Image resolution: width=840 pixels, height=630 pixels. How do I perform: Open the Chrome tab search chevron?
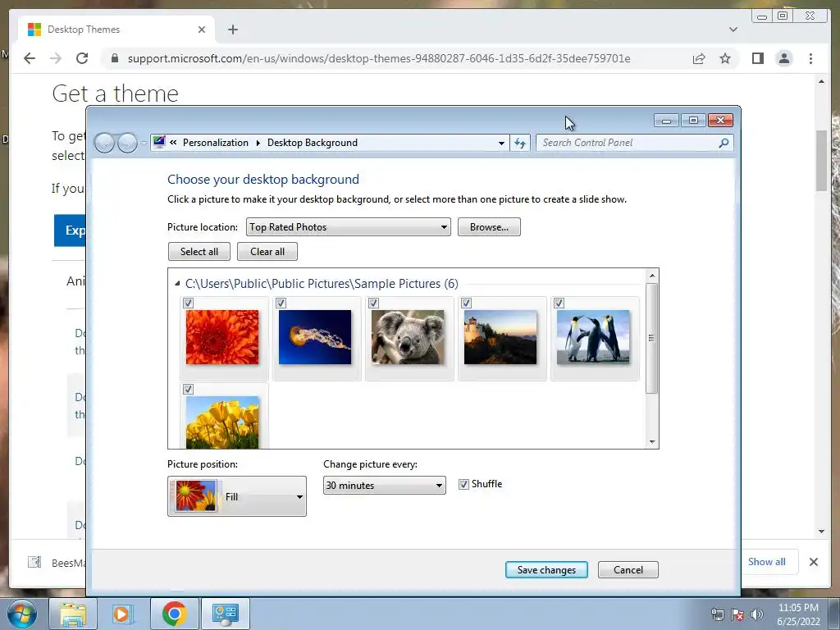(x=733, y=30)
